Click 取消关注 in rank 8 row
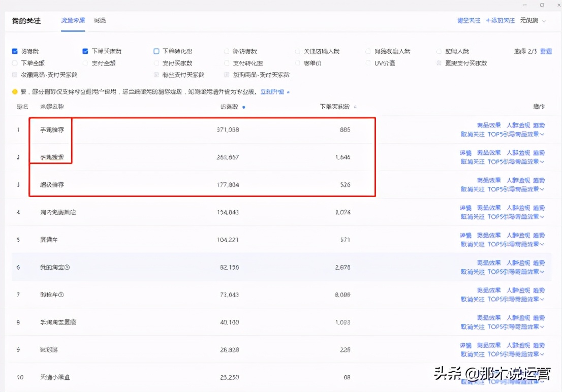The image size is (562, 392). coord(473,327)
